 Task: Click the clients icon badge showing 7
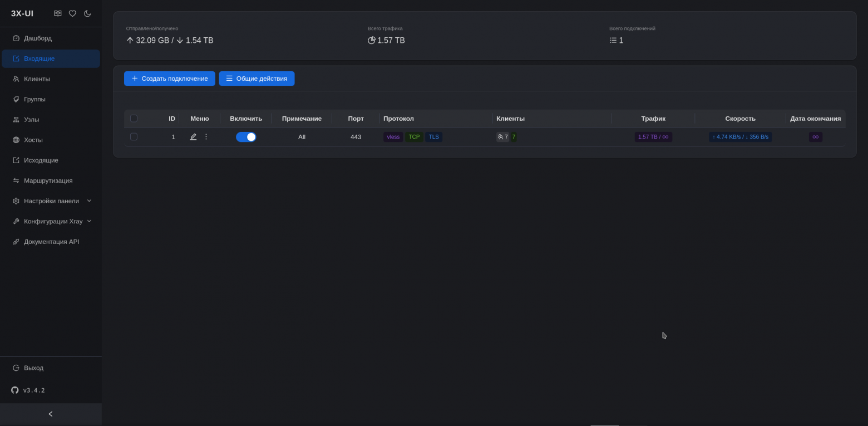pos(503,137)
